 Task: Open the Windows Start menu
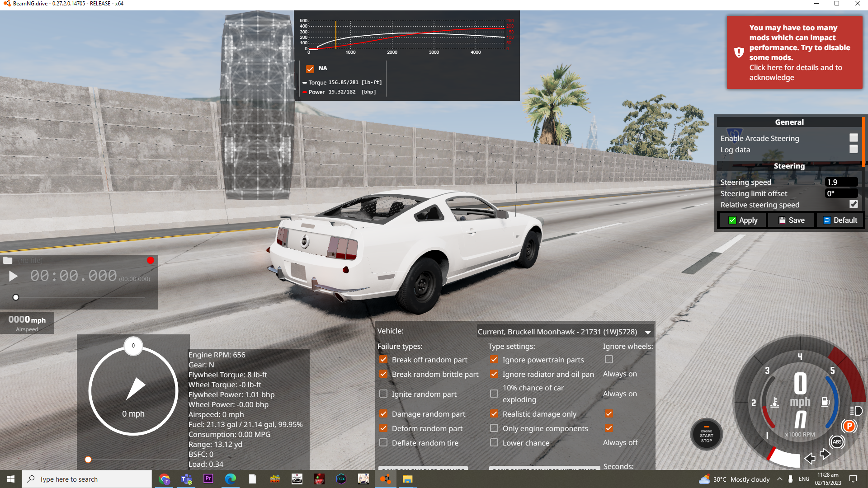(x=11, y=479)
